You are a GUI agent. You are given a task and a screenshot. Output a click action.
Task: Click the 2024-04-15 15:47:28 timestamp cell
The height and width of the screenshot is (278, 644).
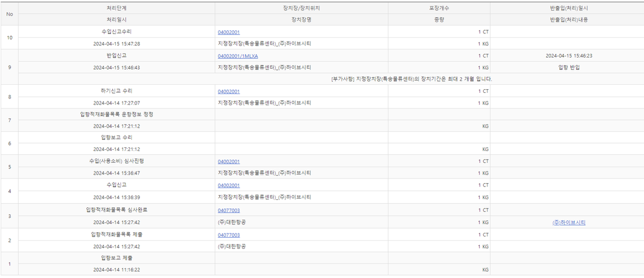click(x=116, y=43)
